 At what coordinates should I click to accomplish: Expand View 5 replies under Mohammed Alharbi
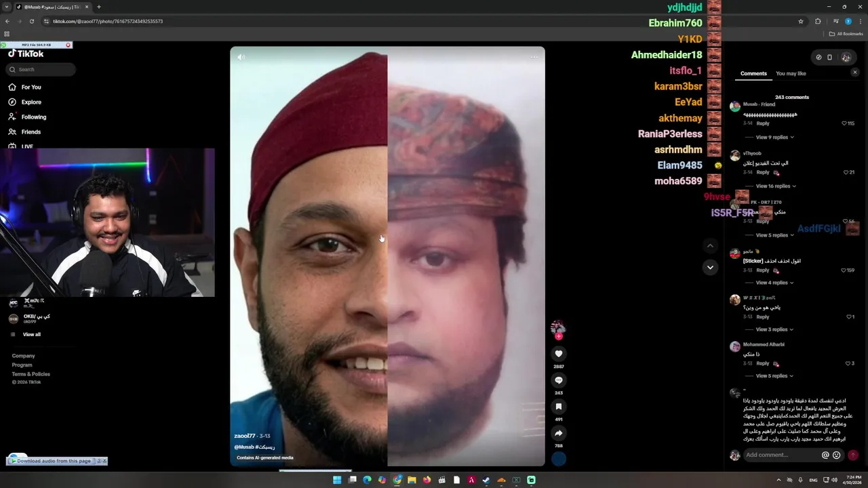774,375
